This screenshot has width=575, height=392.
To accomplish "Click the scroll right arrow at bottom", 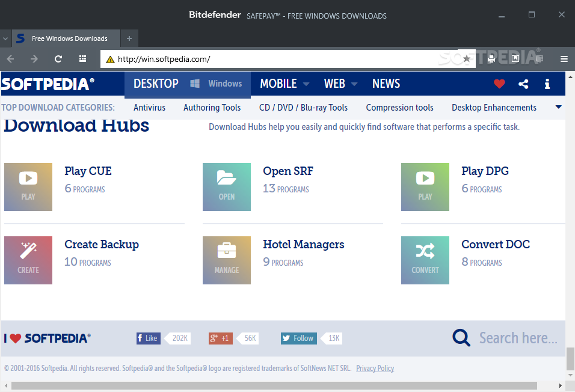I will (560, 385).
